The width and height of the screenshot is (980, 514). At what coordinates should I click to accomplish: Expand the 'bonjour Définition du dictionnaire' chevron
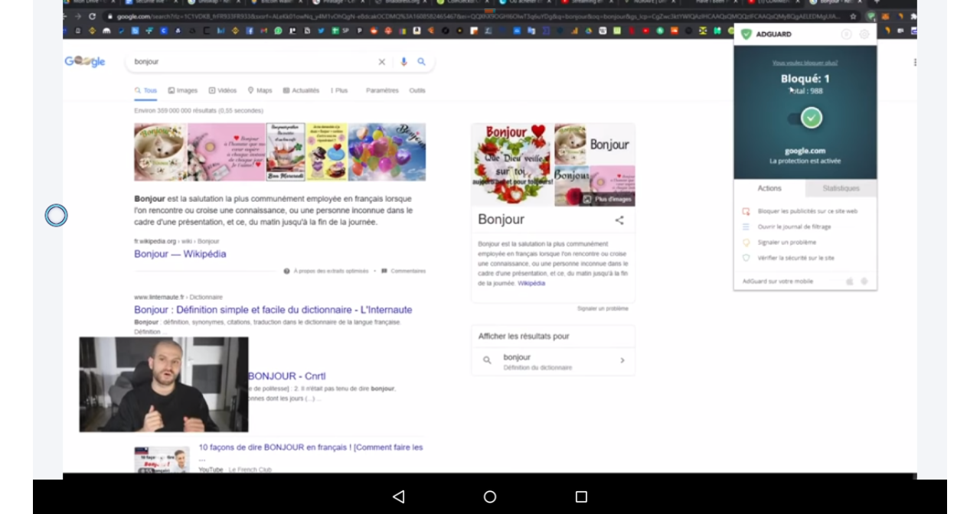click(x=622, y=360)
